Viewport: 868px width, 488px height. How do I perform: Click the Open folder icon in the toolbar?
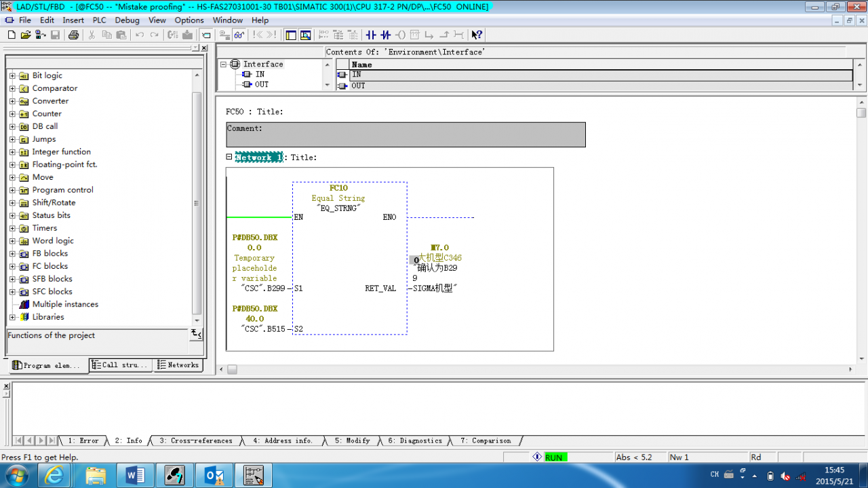26,35
